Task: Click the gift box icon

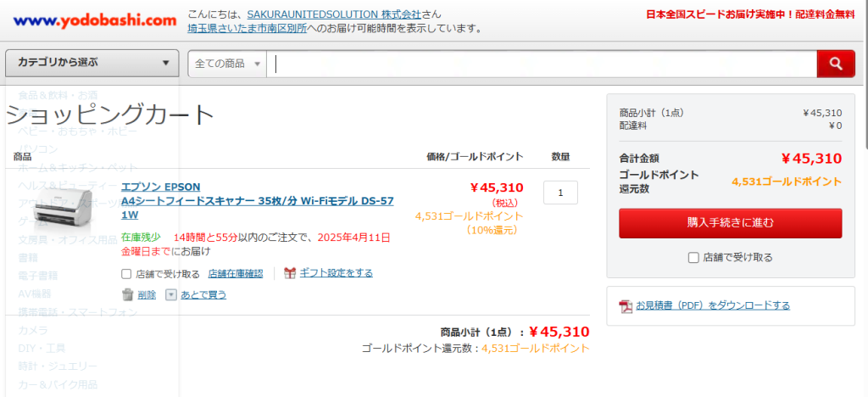Action: (290, 273)
